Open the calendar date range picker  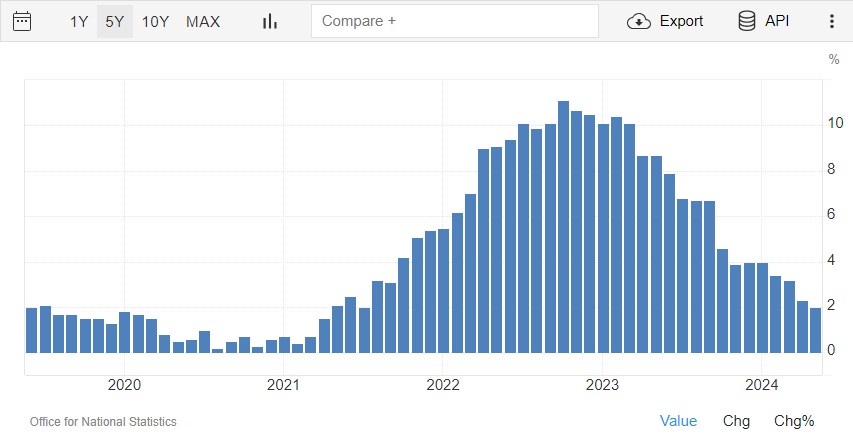[x=21, y=21]
